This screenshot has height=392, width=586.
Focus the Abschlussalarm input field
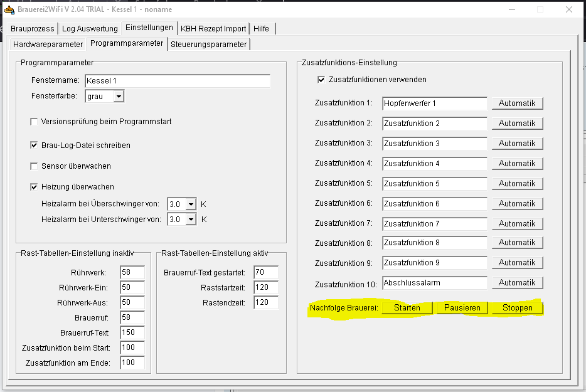(434, 283)
